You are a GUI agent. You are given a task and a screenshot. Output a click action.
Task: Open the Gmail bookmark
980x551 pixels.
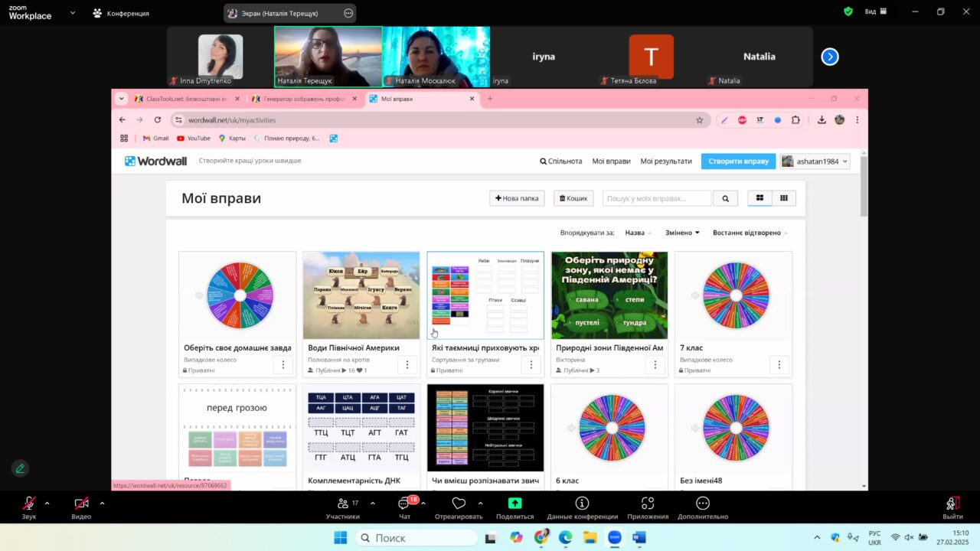click(x=155, y=139)
